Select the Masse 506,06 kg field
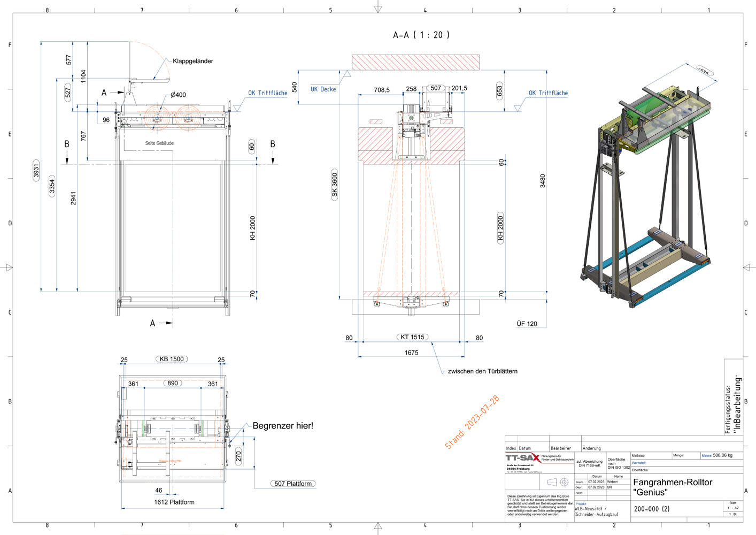 [x=717, y=455]
